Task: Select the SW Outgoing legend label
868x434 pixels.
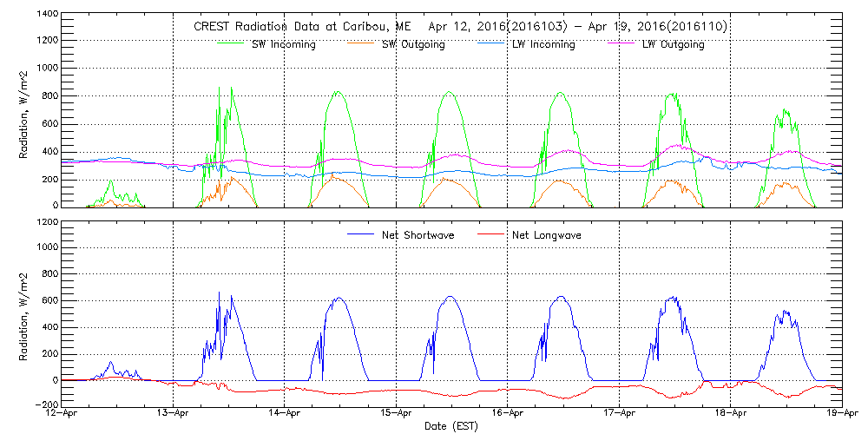Action: click(x=413, y=44)
